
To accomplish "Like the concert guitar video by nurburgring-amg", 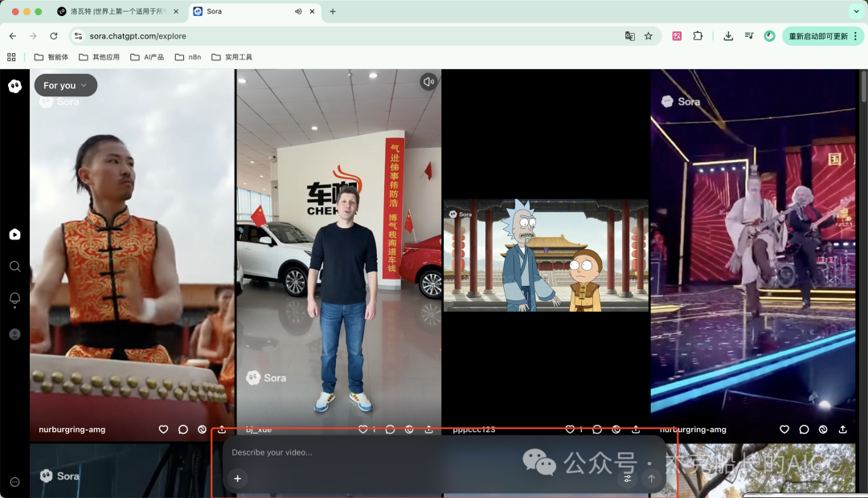I will [784, 430].
